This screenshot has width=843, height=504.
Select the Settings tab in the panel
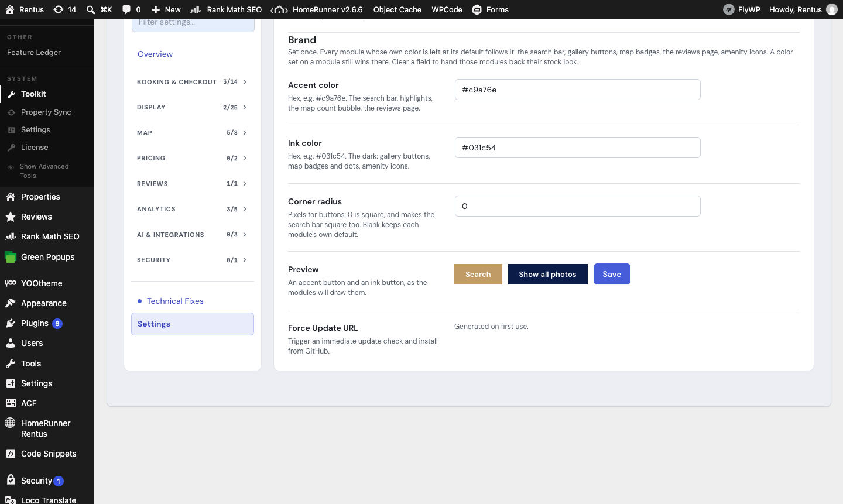point(193,324)
